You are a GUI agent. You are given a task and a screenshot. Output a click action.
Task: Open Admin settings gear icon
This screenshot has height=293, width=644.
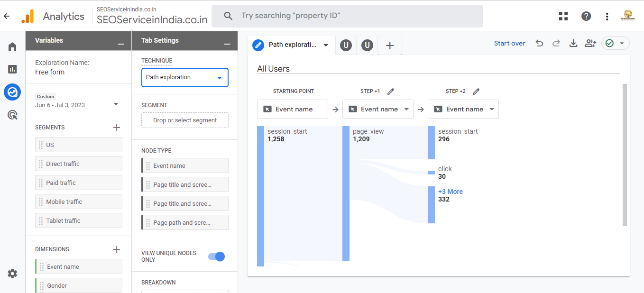[12, 274]
